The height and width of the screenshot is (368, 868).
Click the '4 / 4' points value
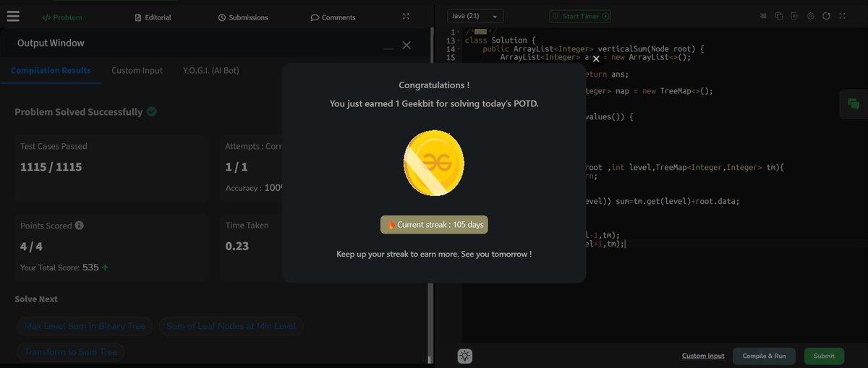pos(32,246)
